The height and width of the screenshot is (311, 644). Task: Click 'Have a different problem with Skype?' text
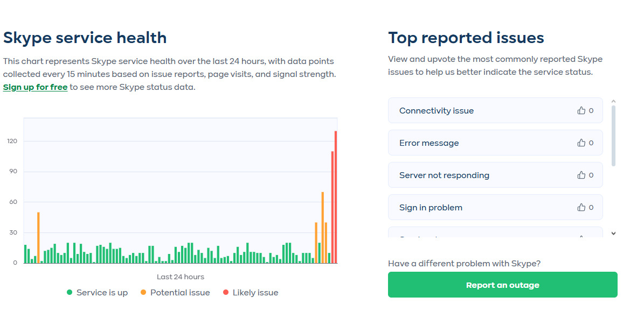[x=464, y=264]
